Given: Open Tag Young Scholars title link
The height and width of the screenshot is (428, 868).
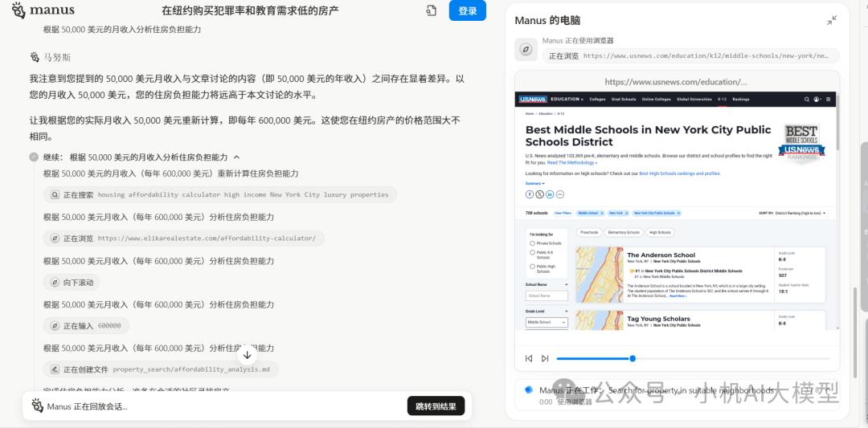Looking at the screenshot, I should click(x=659, y=319).
